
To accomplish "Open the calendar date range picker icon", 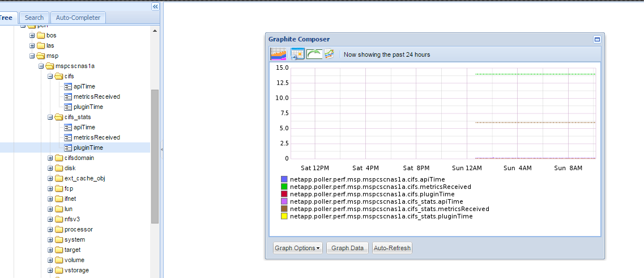I will tap(297, 54).
